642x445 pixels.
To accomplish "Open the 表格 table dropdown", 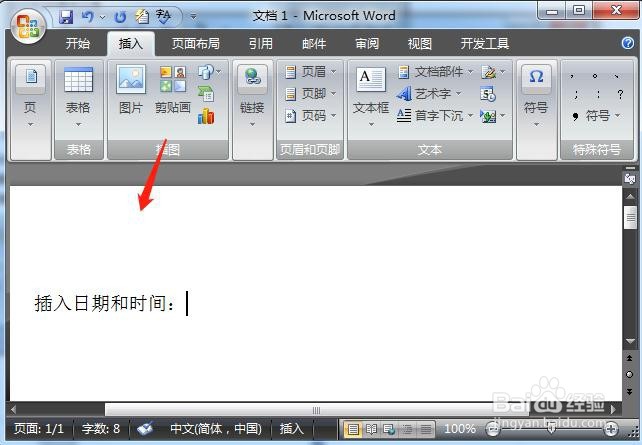I will (78, 124).
